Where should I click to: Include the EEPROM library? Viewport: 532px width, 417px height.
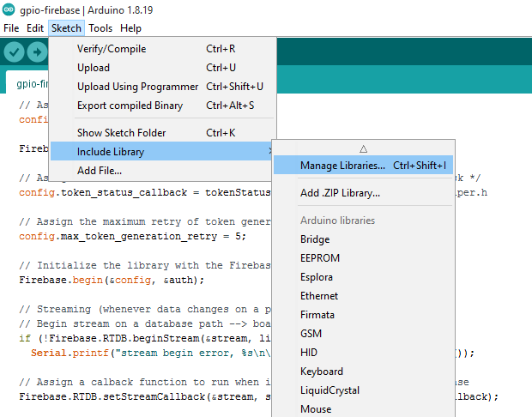tap(319, 258)
